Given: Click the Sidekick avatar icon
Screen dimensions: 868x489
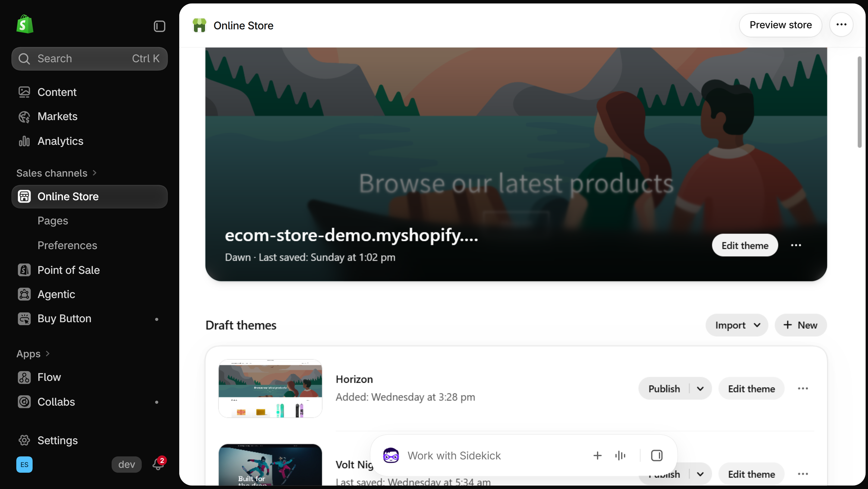Looking at the screenshot, I should point(391,455).
